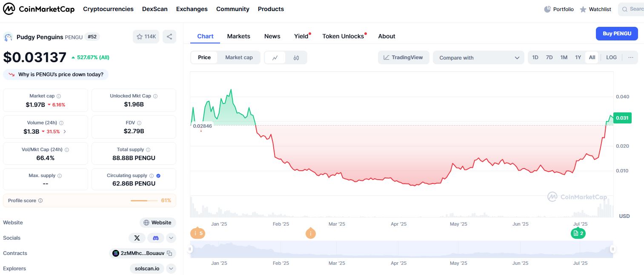Click the right handle of the range slider
This screenshot has width=644, height=275.
(x=613, y=249)
